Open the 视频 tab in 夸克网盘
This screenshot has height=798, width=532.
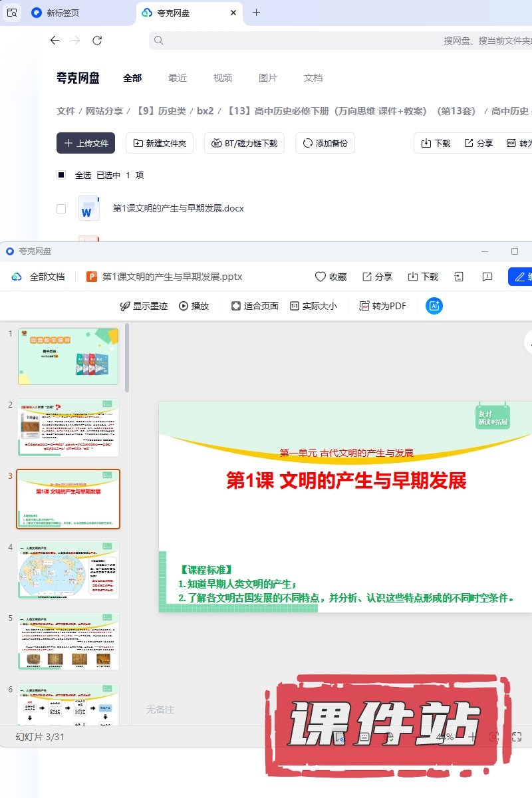pos(223,78)
